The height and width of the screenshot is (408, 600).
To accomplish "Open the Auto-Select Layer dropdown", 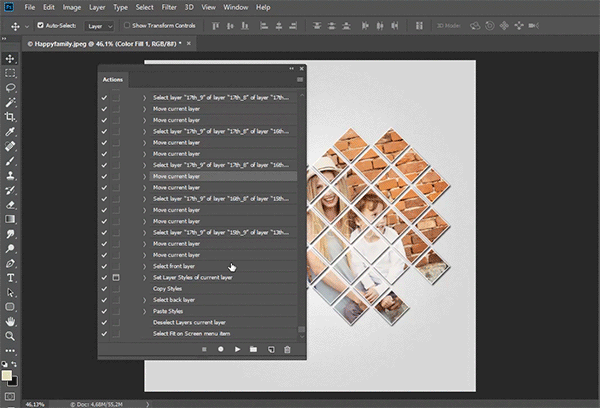I will pyautogui.click(x=100, y=24).
